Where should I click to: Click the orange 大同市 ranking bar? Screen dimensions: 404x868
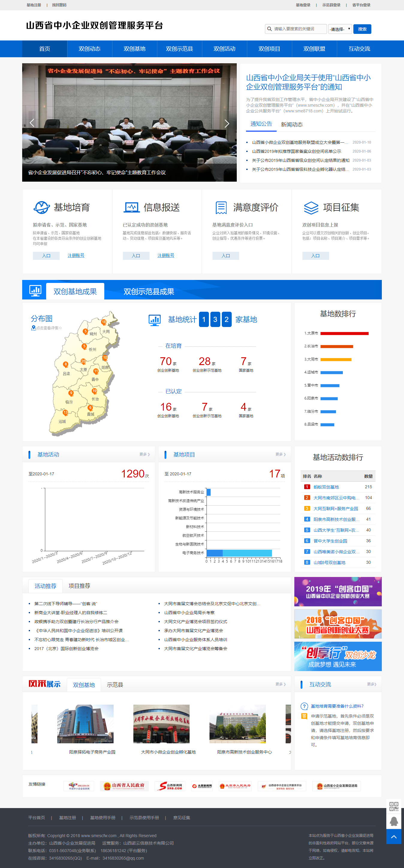pos(336,360)
